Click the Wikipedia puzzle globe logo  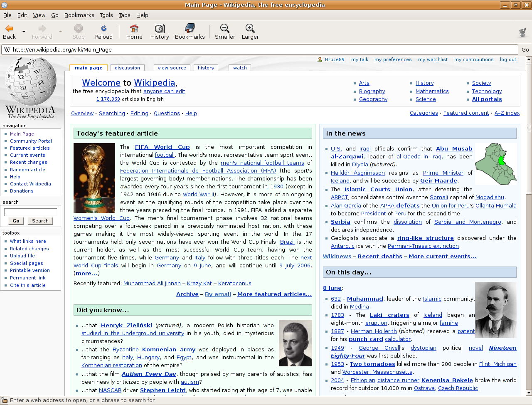[x=31, y=81]
